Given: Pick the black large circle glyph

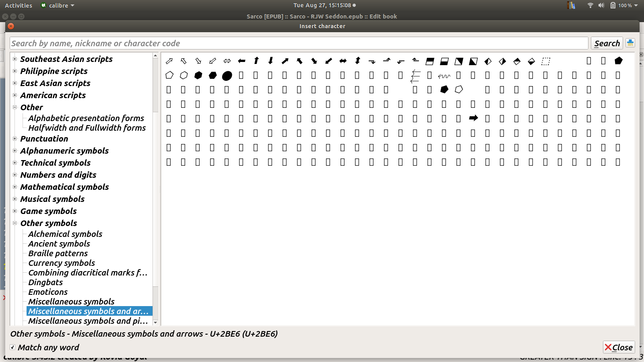Looking at the screenshot, I should pyautogui.click(x=227, y=76).
